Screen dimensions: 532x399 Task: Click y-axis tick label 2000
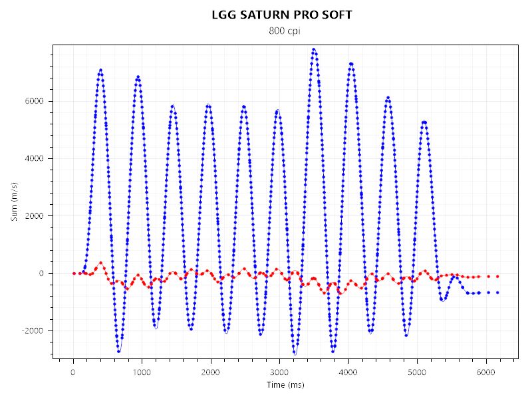click(x=35, y=215)
